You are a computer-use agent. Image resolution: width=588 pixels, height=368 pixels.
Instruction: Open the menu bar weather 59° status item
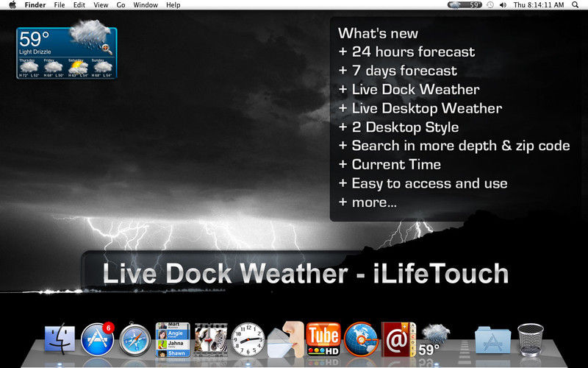[465, 5]
